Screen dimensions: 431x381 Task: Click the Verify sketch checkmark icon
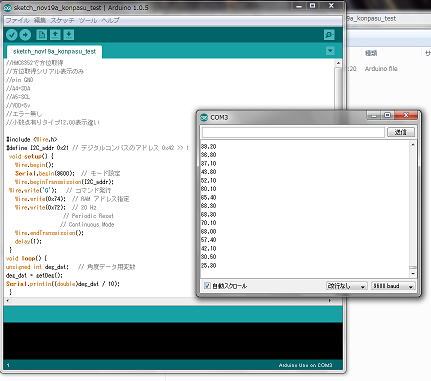point(11,35)
